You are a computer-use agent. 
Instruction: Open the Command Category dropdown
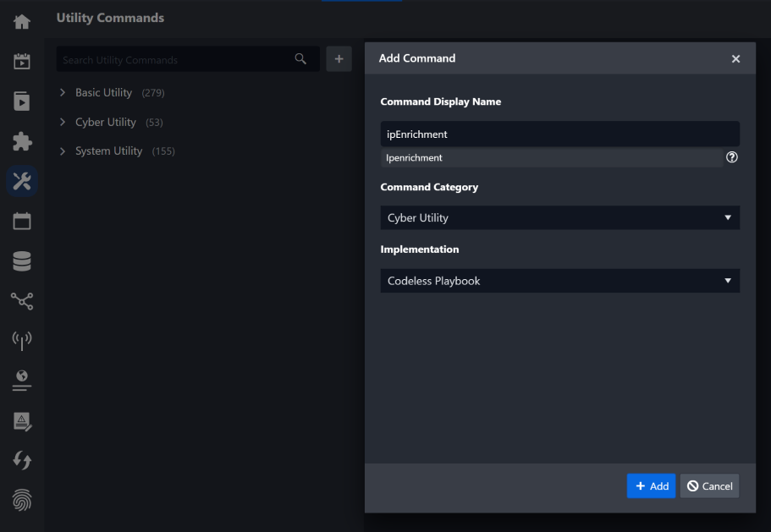click(559, 217)
